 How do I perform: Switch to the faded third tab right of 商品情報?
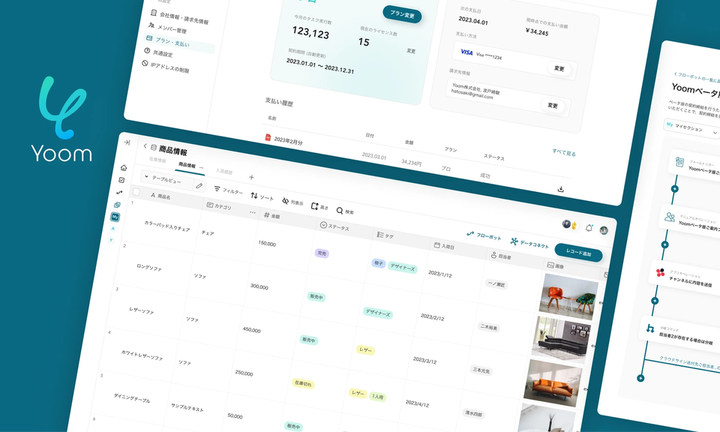click(224, 171)
